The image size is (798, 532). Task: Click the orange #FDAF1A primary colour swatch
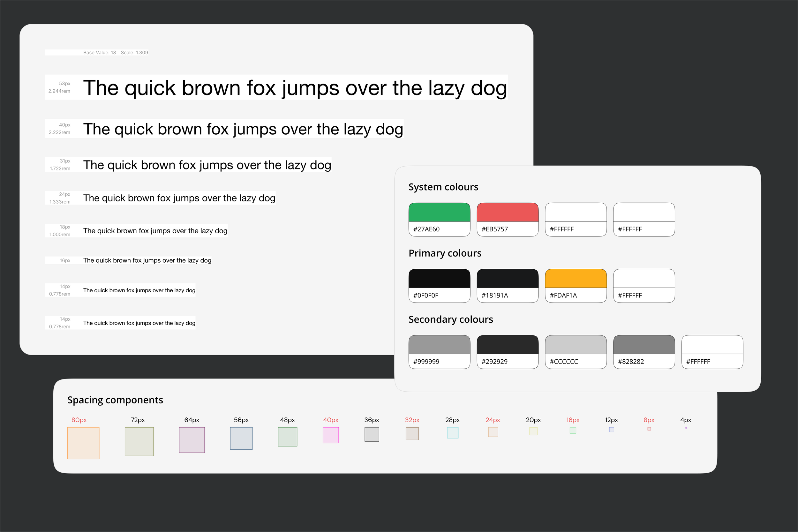click(x=576, y=279)
